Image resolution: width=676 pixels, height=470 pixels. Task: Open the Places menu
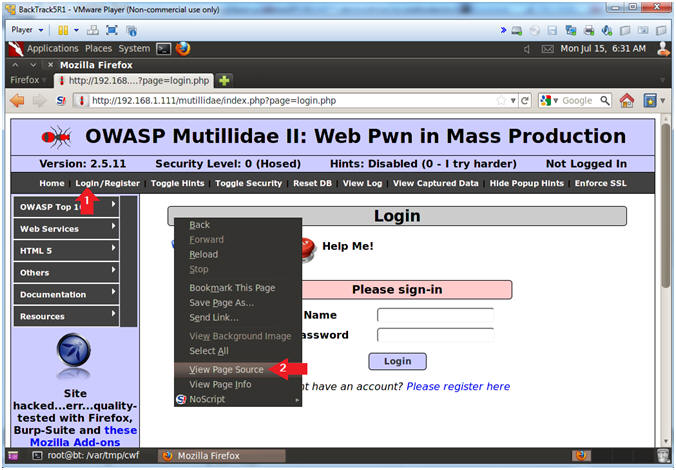98,49
